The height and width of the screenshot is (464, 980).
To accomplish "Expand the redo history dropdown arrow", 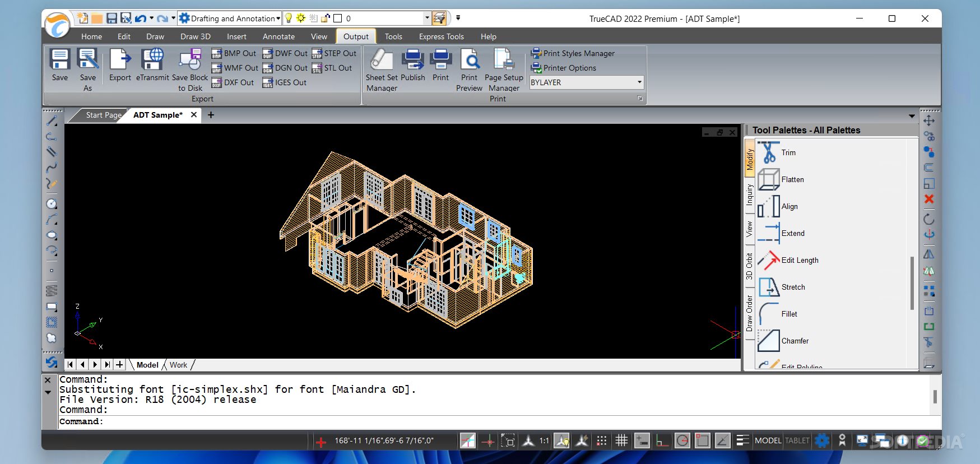I will [173, 18].
